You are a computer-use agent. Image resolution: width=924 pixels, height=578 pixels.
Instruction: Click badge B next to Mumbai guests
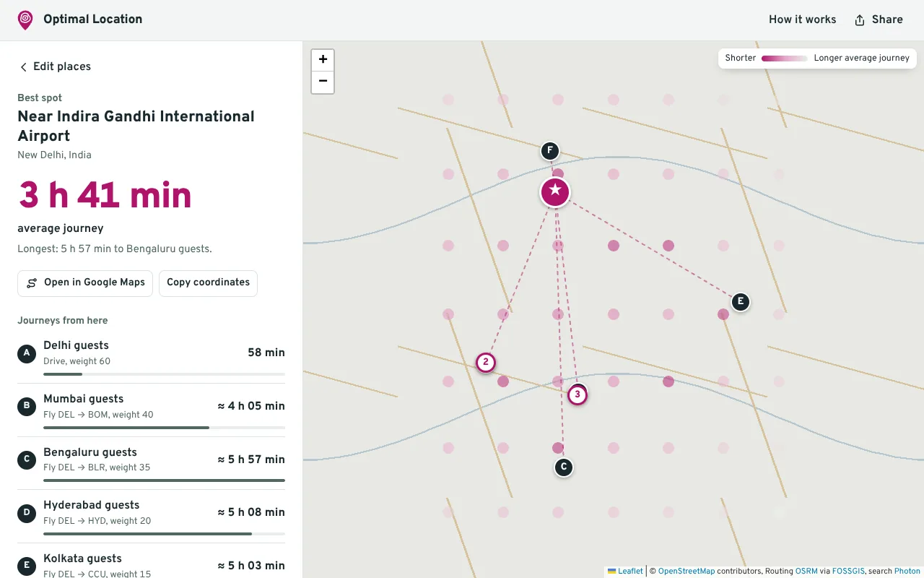pyautogui.click(x=27, y=407)
